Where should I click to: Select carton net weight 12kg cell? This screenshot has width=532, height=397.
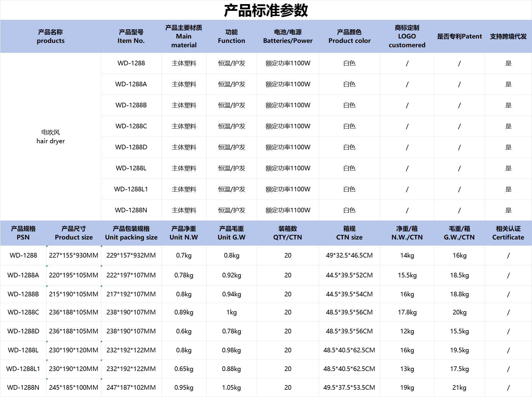[407, 331]
